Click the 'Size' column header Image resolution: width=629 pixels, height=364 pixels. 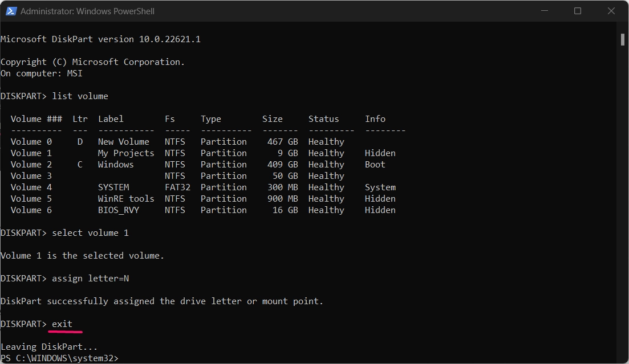tap(273, 119)
